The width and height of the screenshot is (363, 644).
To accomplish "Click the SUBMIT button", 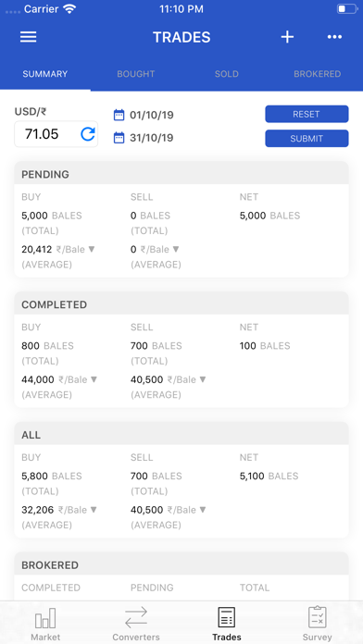I will (x=307, y=139).
